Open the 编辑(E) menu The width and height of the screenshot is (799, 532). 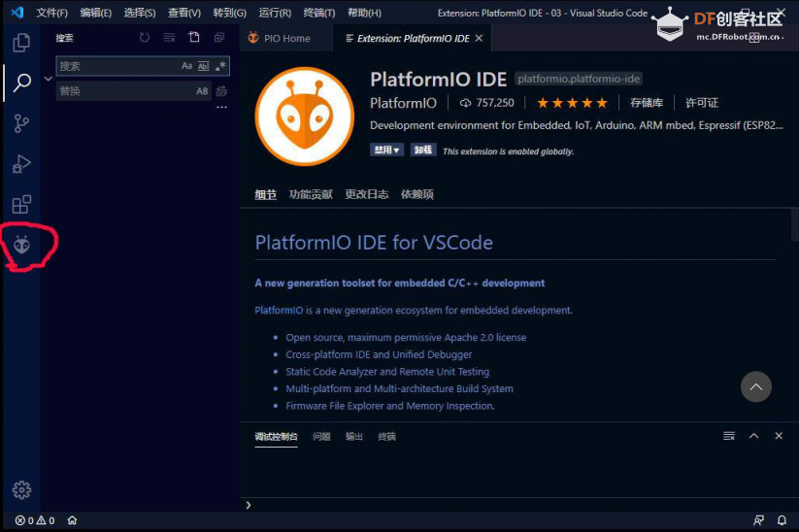(x=96, y=13)
